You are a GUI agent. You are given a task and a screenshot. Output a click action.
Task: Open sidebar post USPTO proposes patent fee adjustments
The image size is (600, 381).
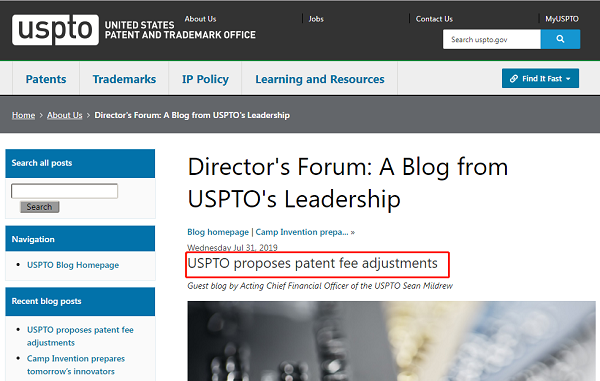[80, 336]
